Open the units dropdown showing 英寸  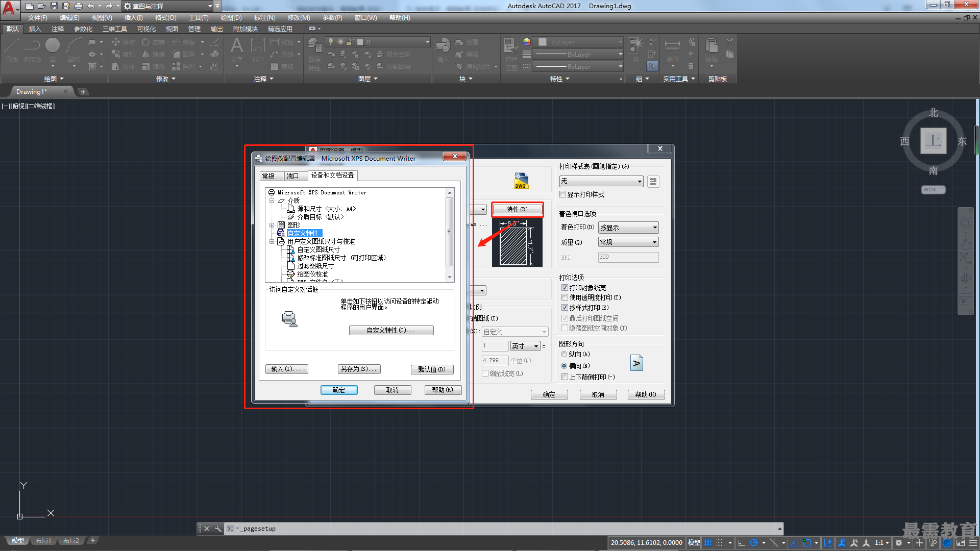pyautogui.click(x=525, y=346)
